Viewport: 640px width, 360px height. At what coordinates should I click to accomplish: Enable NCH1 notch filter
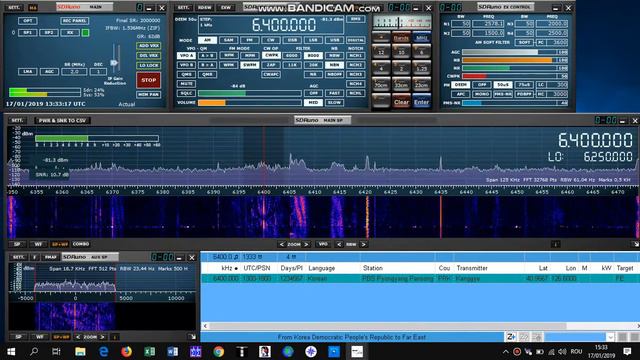[356, 55]
